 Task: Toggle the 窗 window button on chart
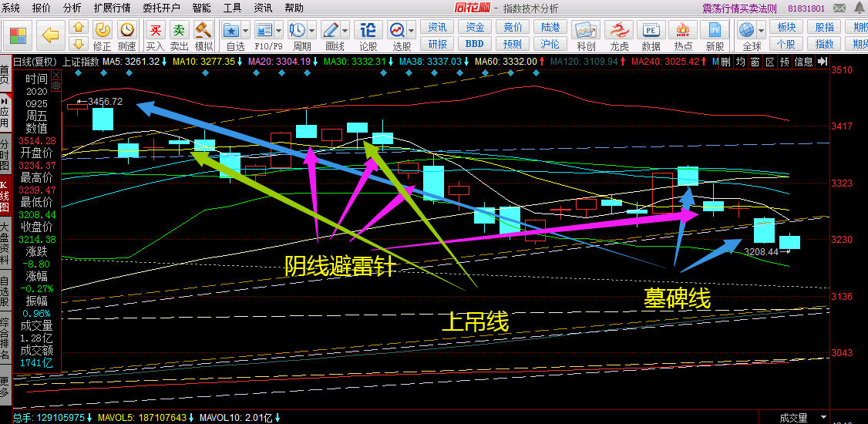[x=755, y=62]
